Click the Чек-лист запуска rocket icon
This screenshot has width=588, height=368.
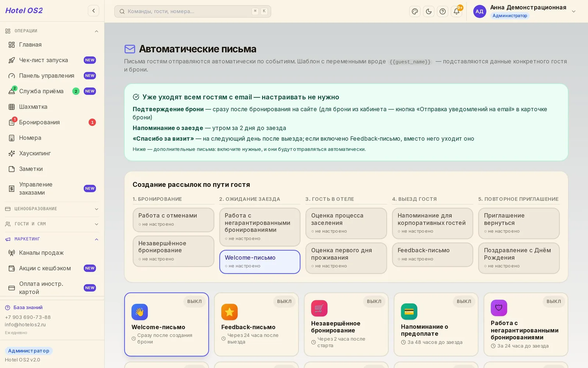pos(12,60)
